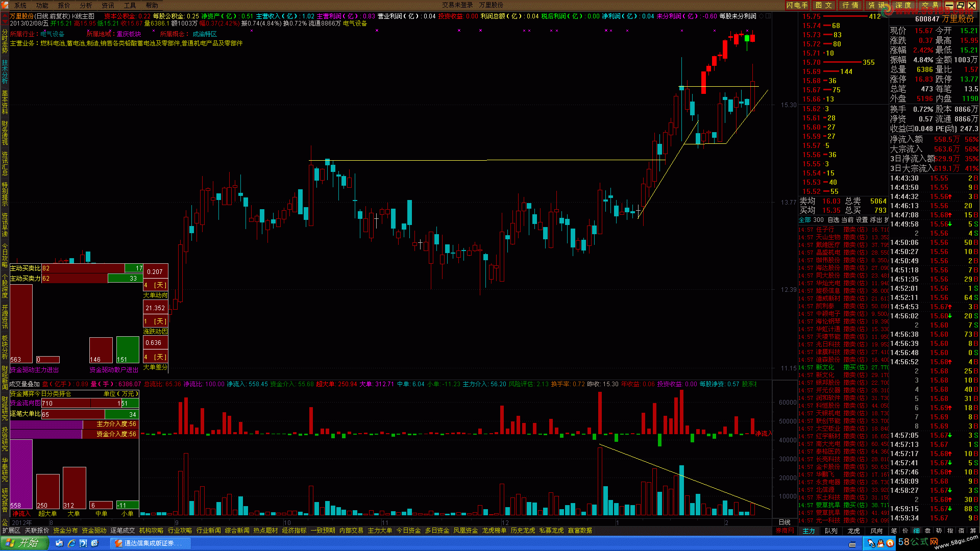
Task: Select the 风向 tab at bottom right
Action: pyautogui.click(x=876, y=531)
